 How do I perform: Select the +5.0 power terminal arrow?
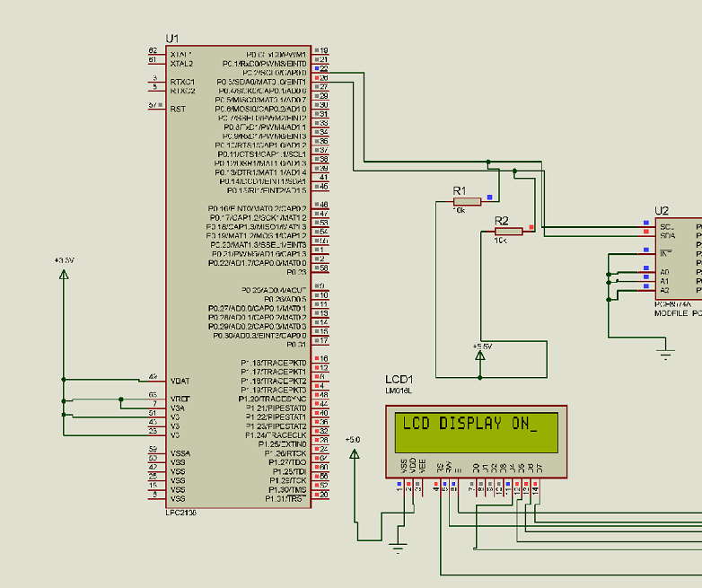point(354,454)
